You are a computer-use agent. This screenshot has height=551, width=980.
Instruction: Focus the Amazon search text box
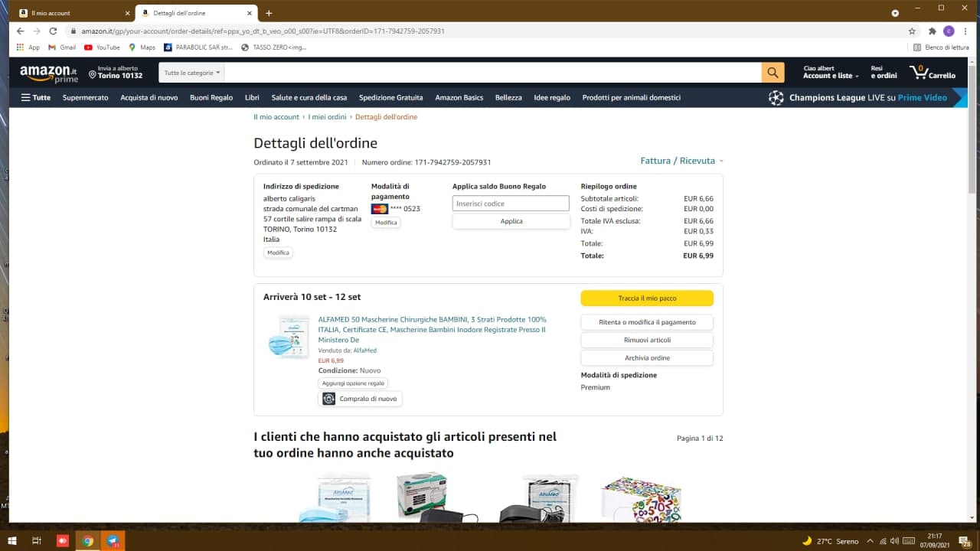(493, 73)
